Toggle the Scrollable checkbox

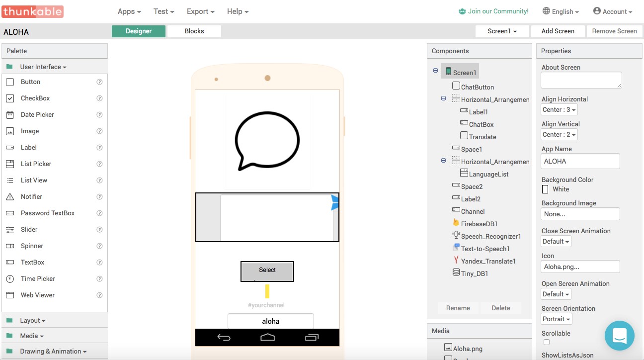point(547,342)
